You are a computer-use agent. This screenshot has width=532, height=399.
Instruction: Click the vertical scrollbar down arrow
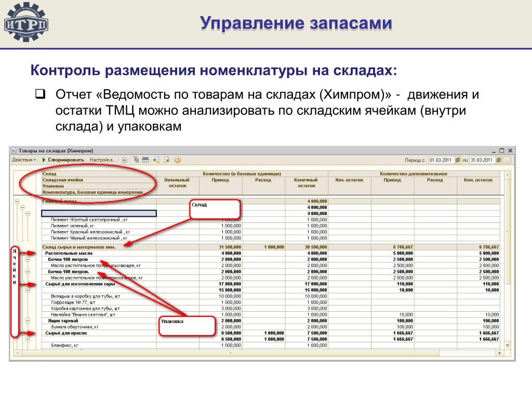[508, 345]
